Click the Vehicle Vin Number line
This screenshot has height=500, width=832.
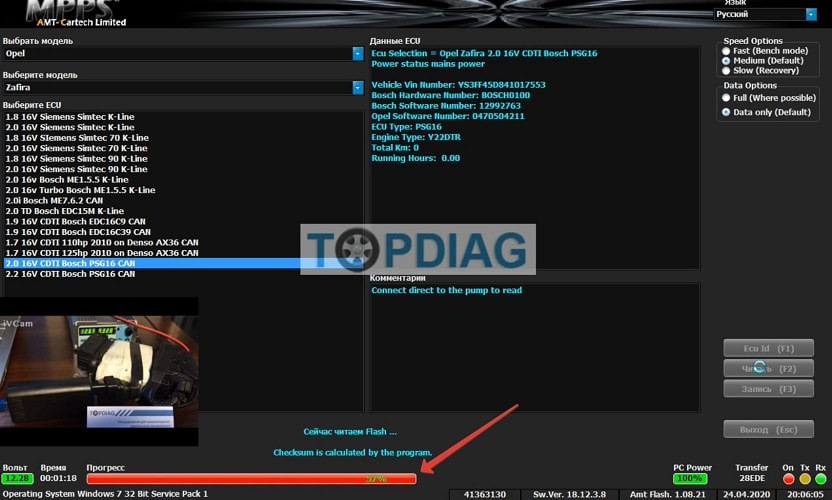[x=458, y=85]
